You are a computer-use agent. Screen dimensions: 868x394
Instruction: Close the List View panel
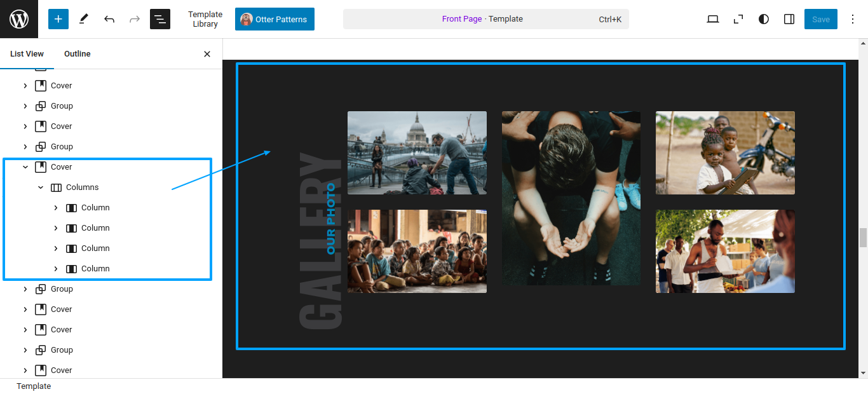pos(207,54)
